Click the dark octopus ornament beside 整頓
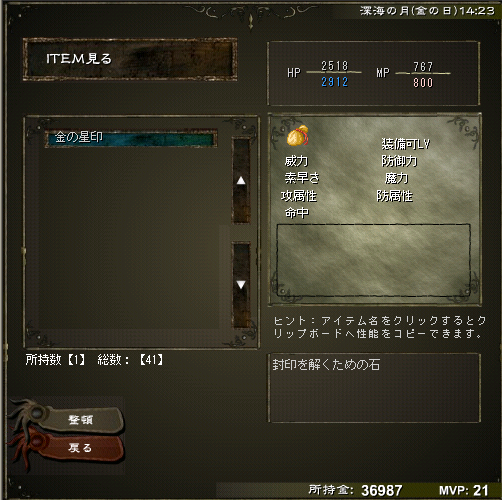Viewport: 502px width, 500px height. click(29, 413)
